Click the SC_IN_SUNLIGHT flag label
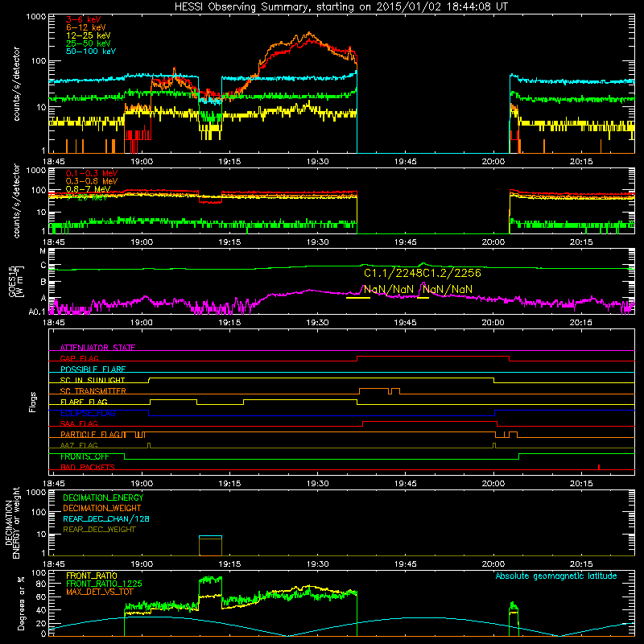This screenshot has height=644, width=644. coord(93,380)
